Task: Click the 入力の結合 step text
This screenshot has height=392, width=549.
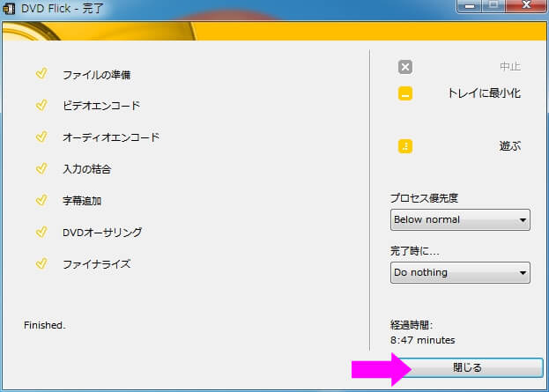Action: click(87, 169)
